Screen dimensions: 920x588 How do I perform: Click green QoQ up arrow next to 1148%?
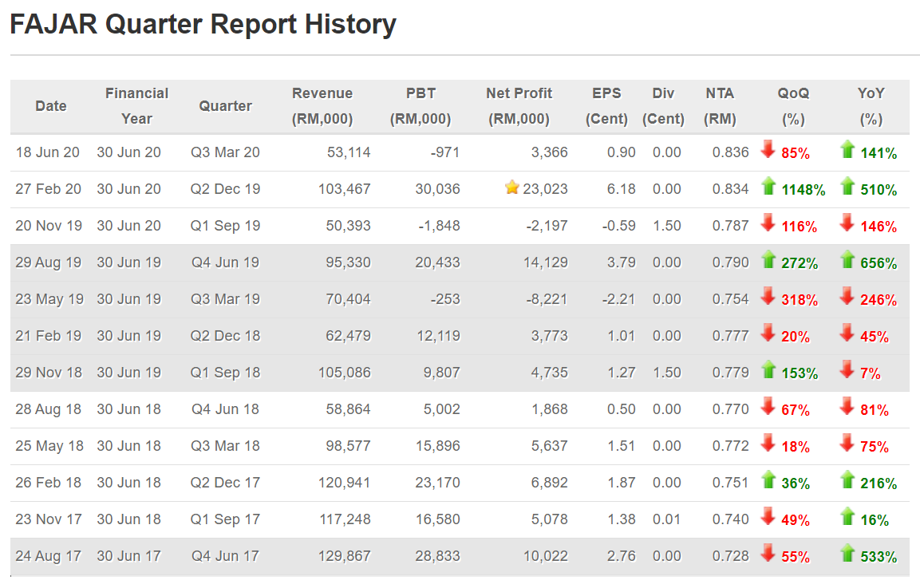(x=768, y=186)
